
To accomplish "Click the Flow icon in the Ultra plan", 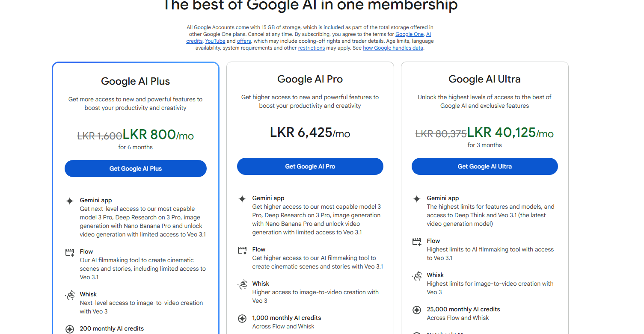I will coord(417,242).
